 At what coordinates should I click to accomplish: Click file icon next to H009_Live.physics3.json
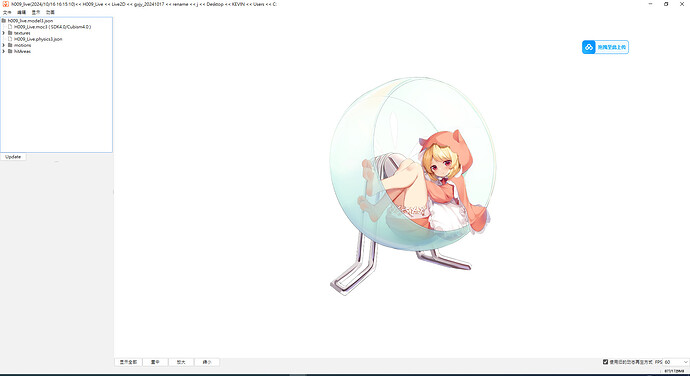[x=10, y=39]
